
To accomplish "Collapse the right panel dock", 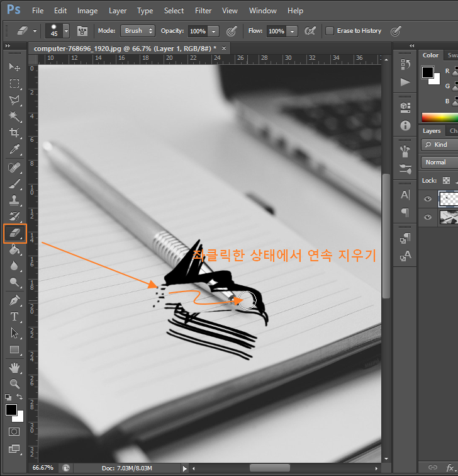I will (411, 46).
